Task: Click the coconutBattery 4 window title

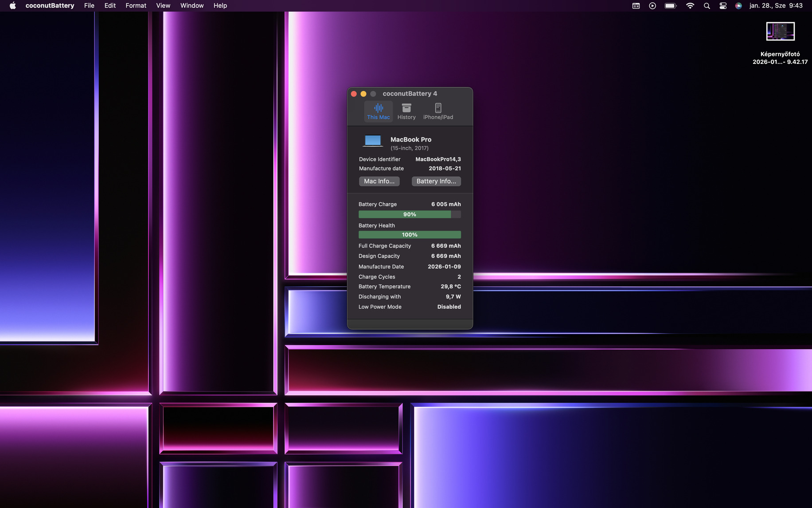Action: (x=410, y=94)
